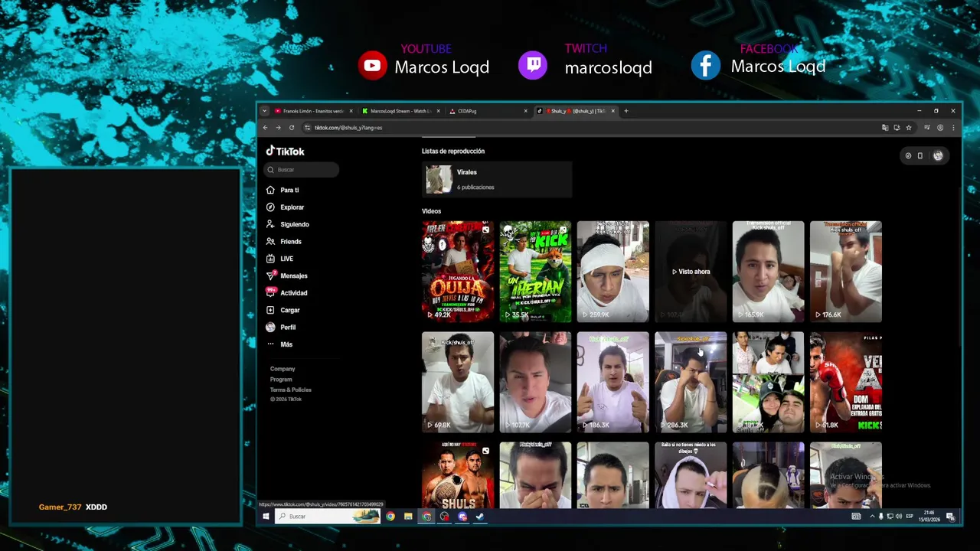The image size is (980, 551).
Task: Open the Therian video with 35.5K views
Action: point(535,272)
